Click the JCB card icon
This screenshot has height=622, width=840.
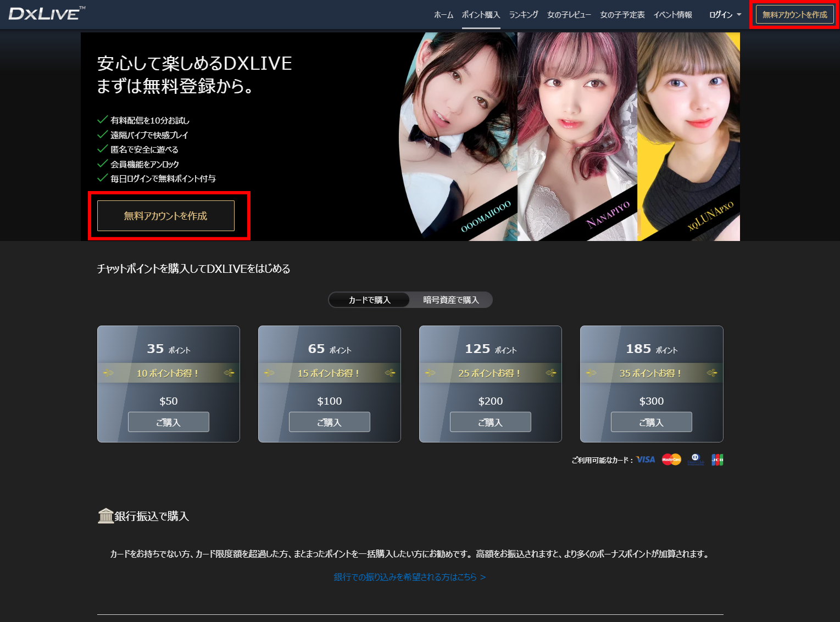pyautogui.click(x=719, y=460)
